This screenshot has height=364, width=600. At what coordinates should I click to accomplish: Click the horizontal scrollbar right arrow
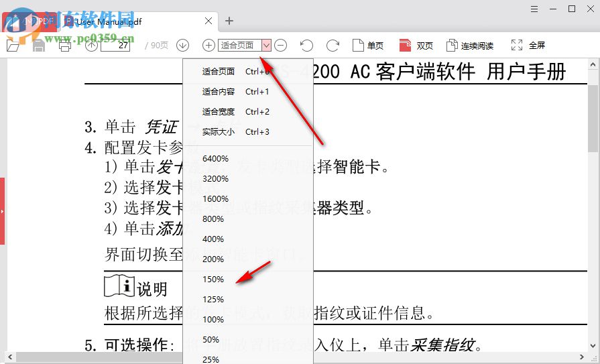pyautogui.click(x=582, y=357)
